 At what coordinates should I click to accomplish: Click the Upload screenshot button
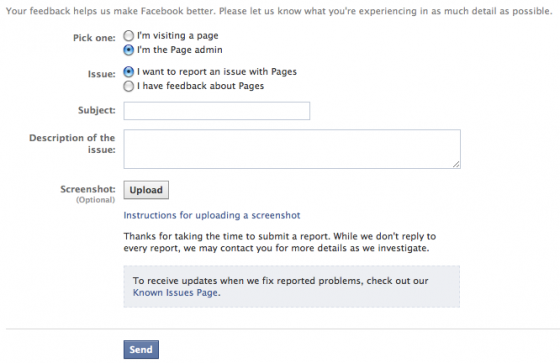point(146,190)
